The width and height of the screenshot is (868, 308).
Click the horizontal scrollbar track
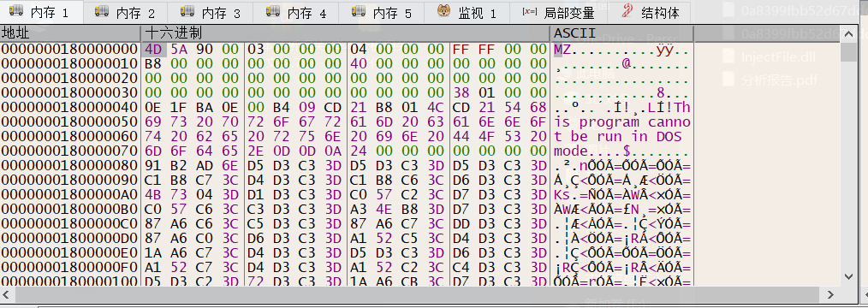coord(419,294)
